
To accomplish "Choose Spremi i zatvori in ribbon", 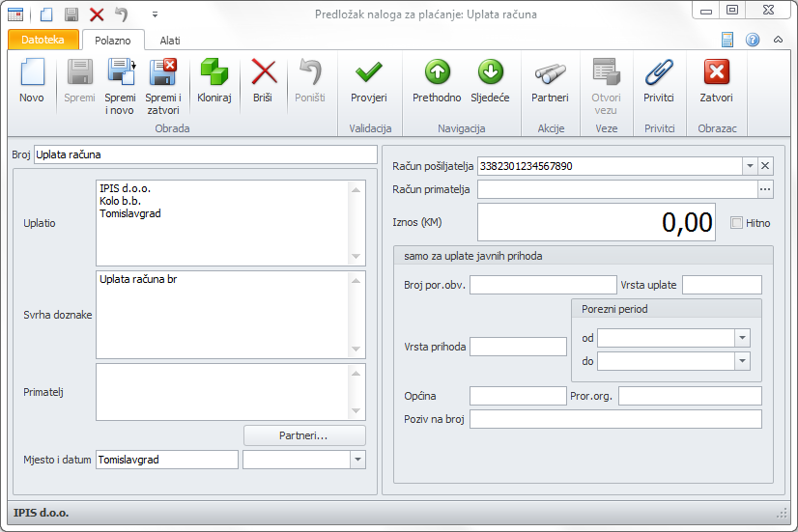I will (163, 87).
